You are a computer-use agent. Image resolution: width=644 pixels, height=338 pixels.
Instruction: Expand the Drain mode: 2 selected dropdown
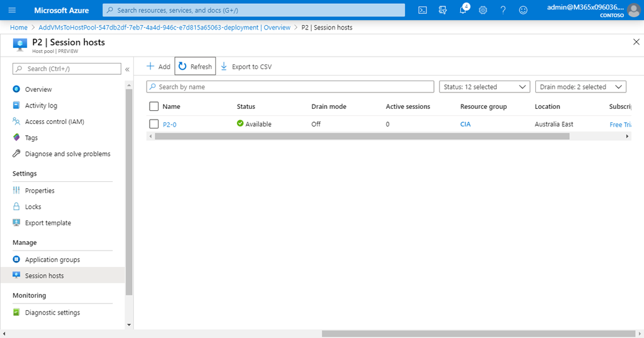(x=580, y=87)
